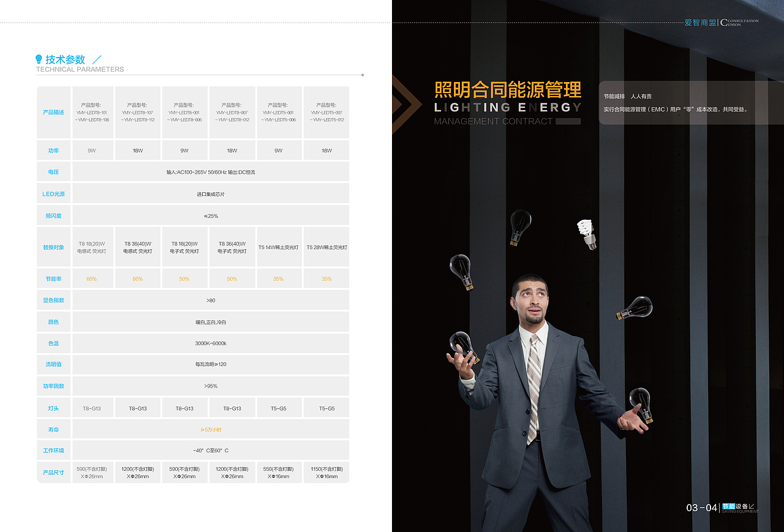The height and width of the screenshot is (532, 784).
Task: Click the YMY-LEDT8-007 model cell
Action: tap(232, 113)
